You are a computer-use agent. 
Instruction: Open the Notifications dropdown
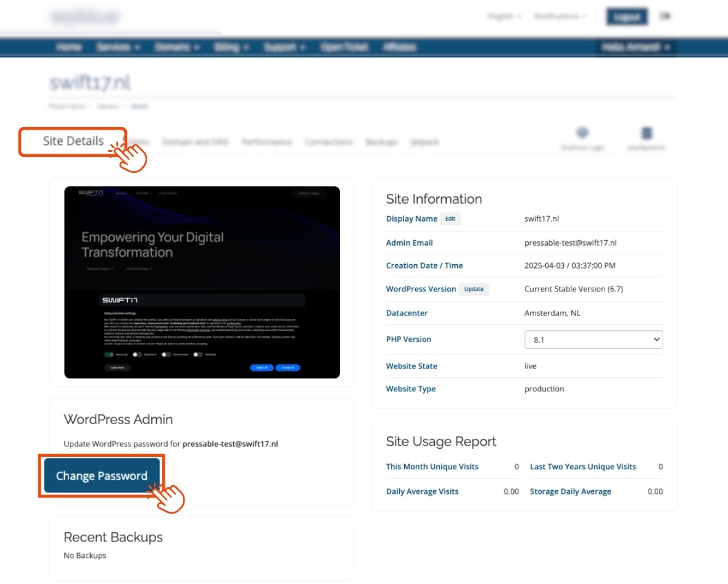click(560, 17)
